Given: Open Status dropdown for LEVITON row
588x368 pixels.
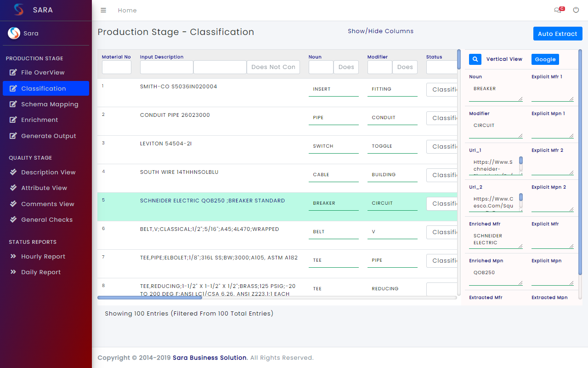Looking at the screenshot, I should 442,147.
